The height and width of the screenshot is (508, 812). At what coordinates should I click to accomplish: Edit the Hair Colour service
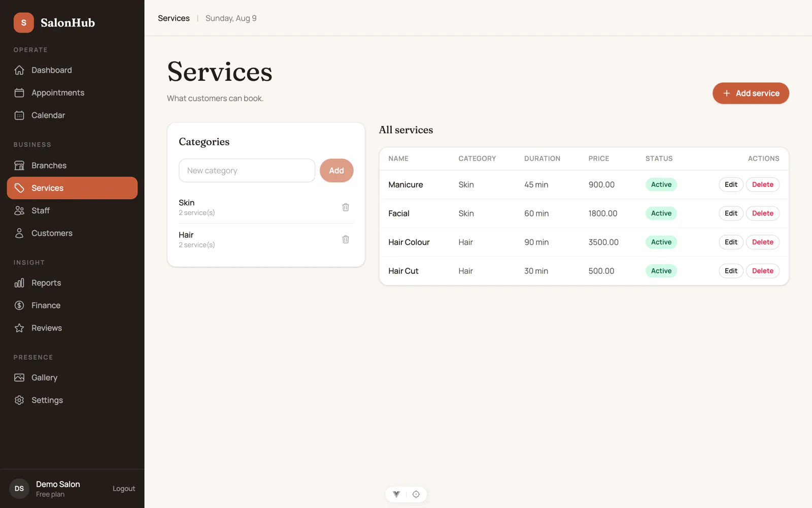coord(731,242)
